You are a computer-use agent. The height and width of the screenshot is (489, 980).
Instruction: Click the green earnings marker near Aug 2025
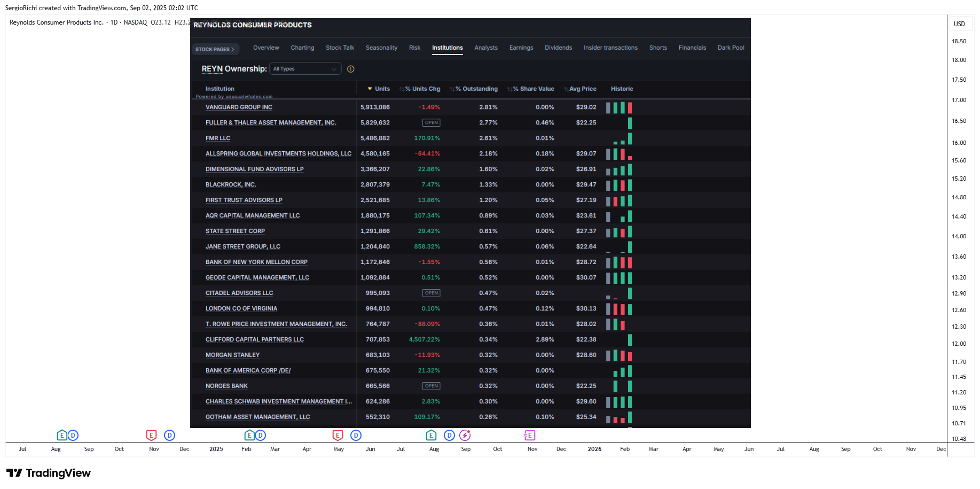[x=432, y=435]
